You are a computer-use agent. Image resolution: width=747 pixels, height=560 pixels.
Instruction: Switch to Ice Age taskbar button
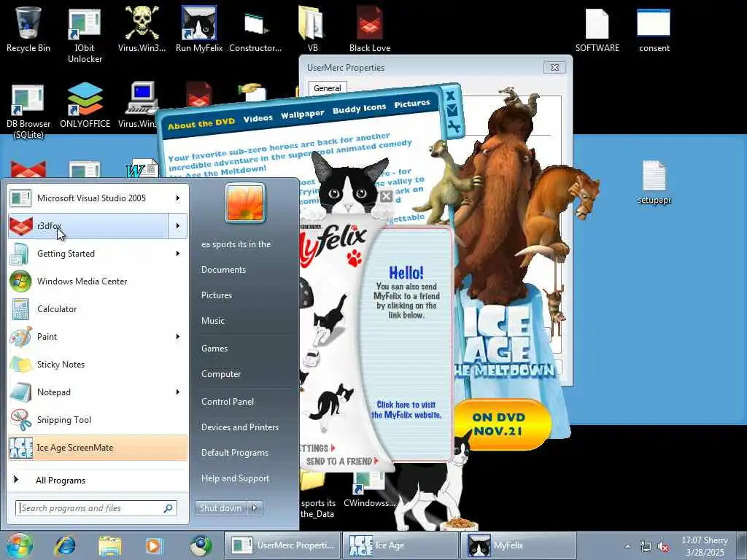click(x=400, y=545)
